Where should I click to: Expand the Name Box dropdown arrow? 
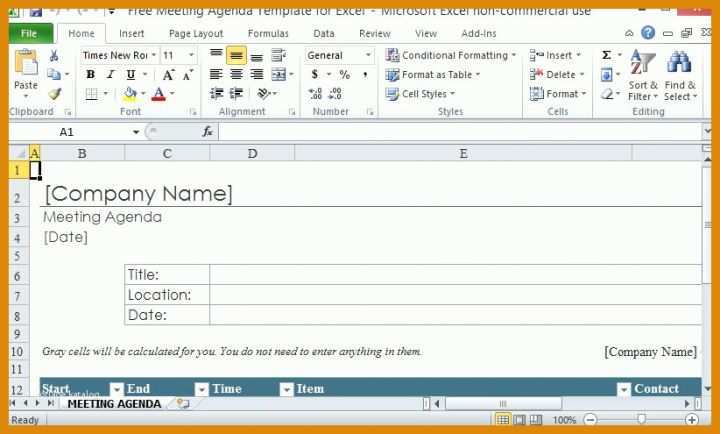click(136, 132)
